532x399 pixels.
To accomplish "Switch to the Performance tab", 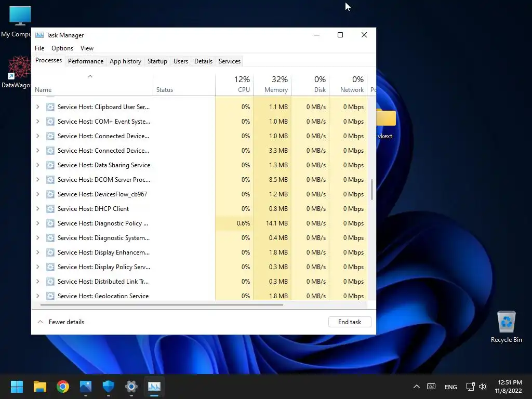I will [86, 61].
